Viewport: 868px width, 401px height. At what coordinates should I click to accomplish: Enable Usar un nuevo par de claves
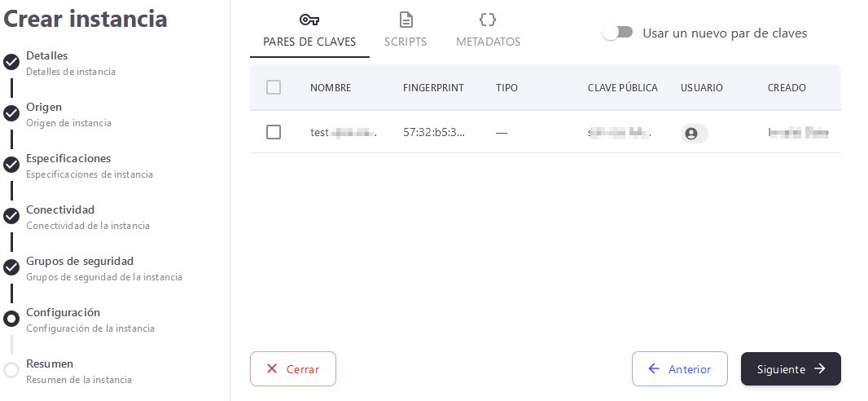(x=618, y=33)
